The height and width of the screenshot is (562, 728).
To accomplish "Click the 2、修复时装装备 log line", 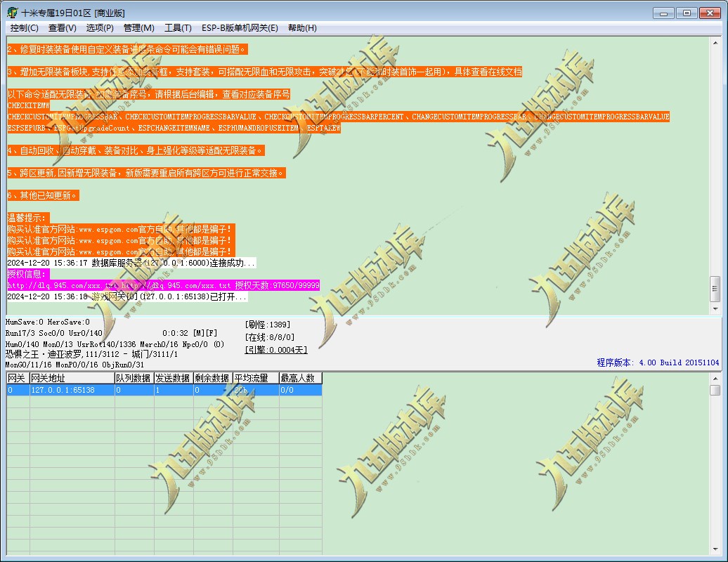I will coord(127,49).
